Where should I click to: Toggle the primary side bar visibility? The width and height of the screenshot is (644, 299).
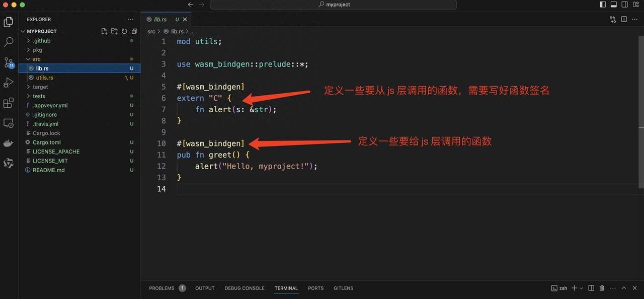click(x=603, y=5)
